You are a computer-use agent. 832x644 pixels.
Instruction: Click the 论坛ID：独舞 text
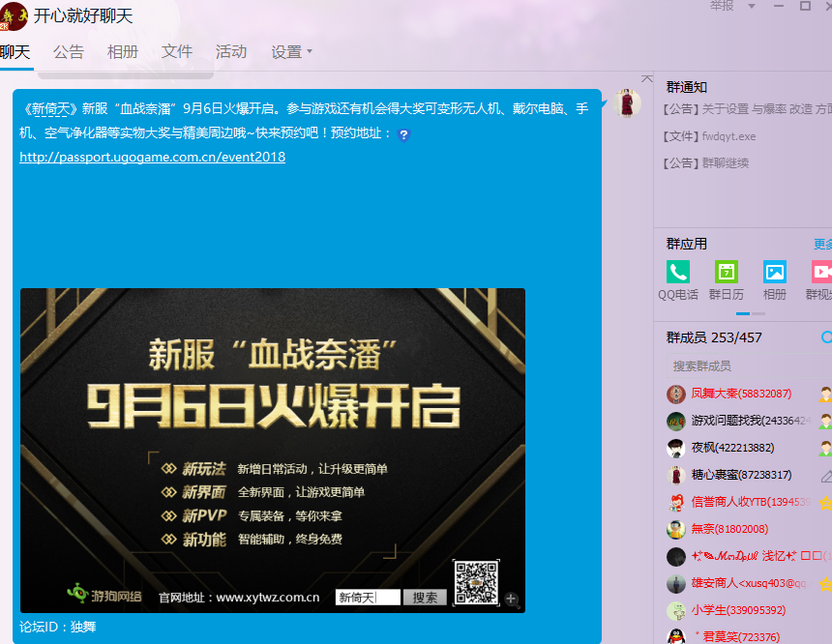point(58,627)
